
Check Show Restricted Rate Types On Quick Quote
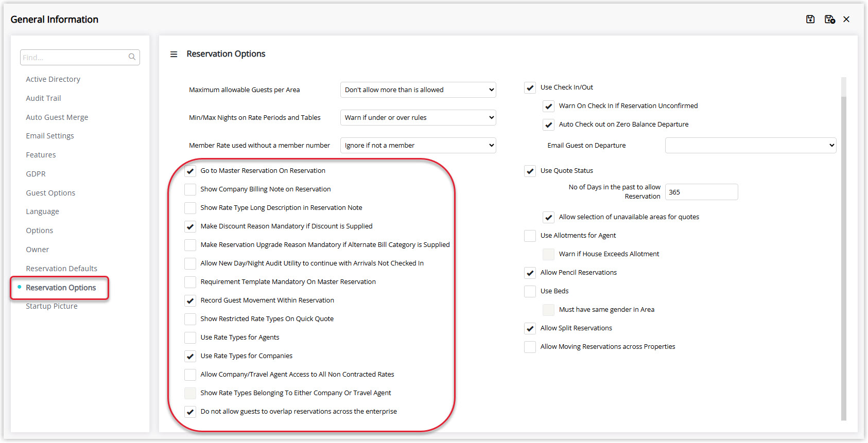[x=190, y=319]
